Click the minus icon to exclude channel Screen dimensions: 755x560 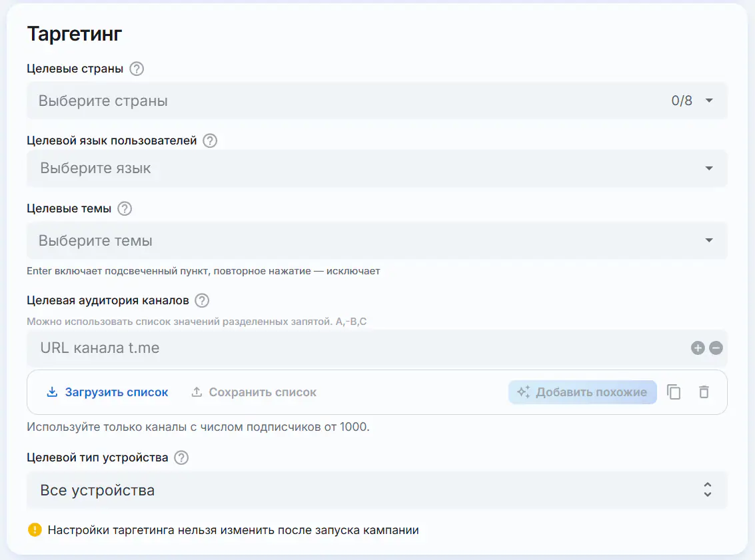pyautogui.click(x=716, y=348)
